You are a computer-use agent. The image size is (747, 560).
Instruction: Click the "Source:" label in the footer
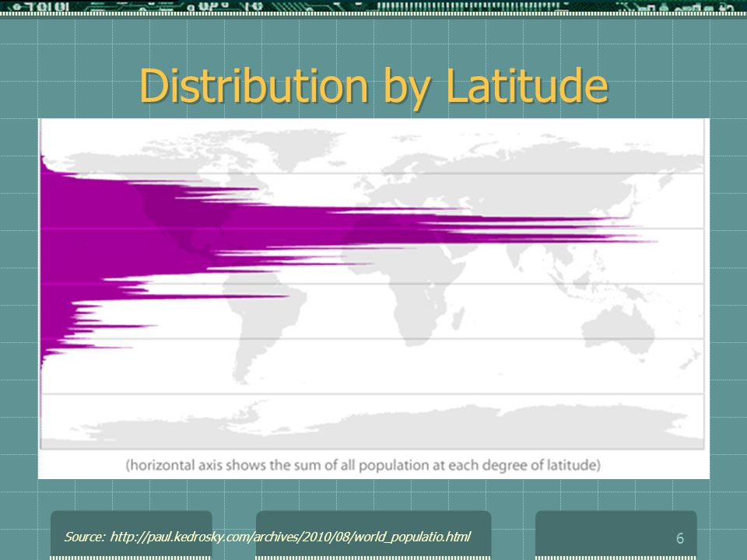click(x=84, y=537)
